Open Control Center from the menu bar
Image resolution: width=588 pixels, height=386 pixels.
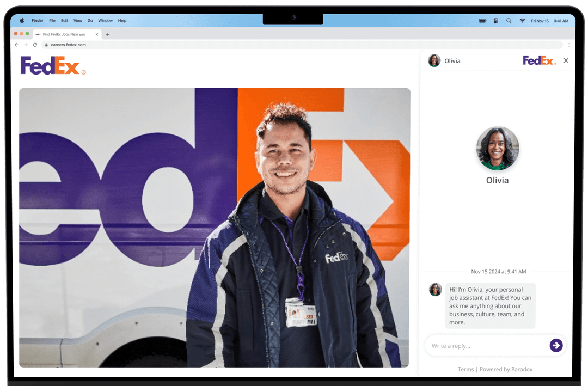tap(495, 20)
